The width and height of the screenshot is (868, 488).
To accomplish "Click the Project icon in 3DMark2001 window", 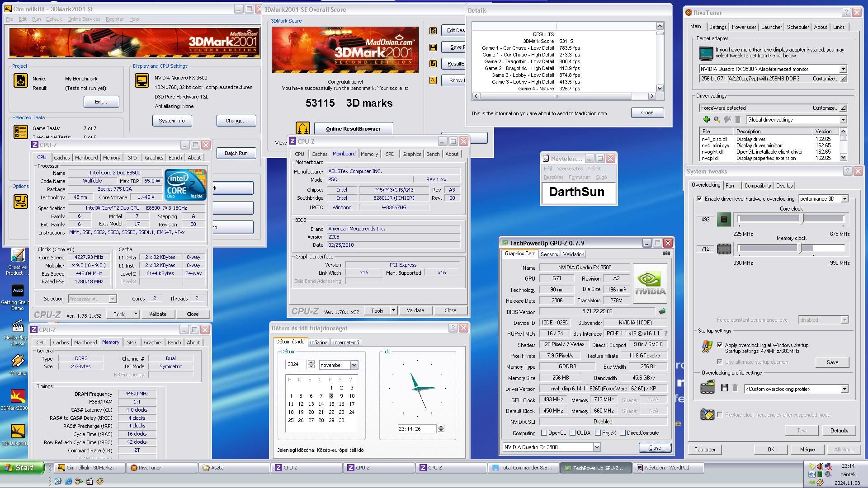I will [21, 80].
